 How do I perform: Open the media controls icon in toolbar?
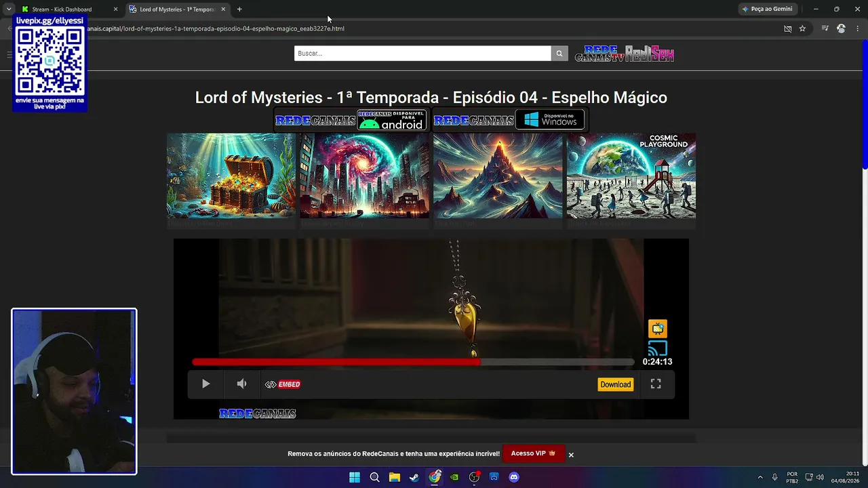click(x=825, y=28)
